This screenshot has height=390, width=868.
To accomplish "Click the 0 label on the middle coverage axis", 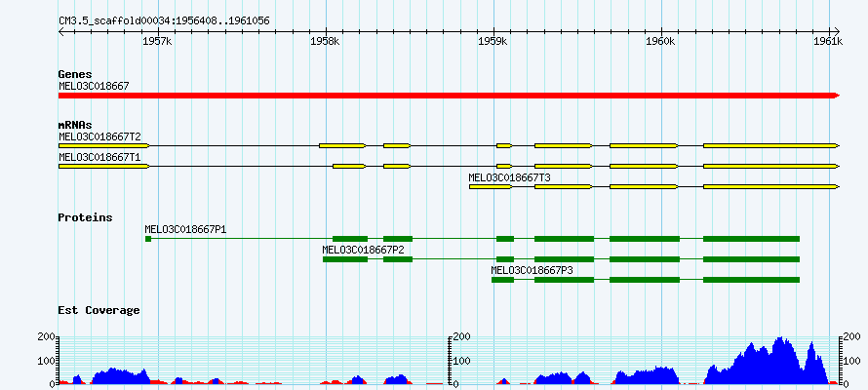I will (x=455, y=384).
